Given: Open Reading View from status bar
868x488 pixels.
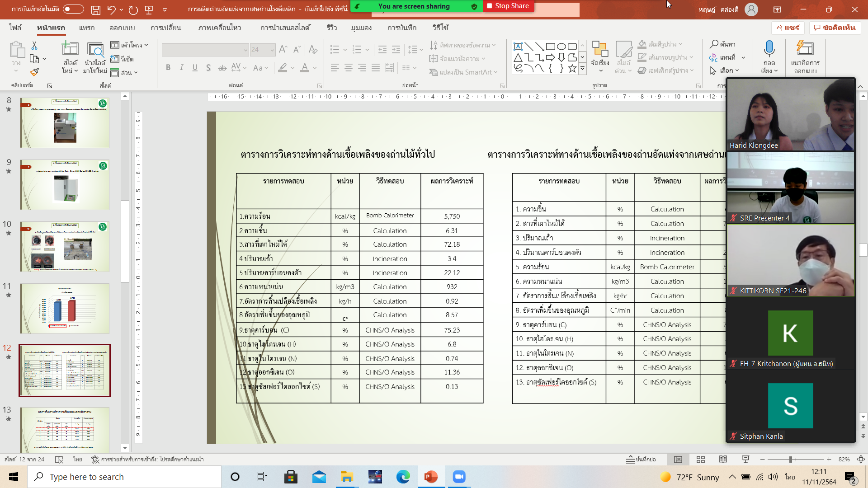Looking at the screenshot, I should click(x=723, y=460).
